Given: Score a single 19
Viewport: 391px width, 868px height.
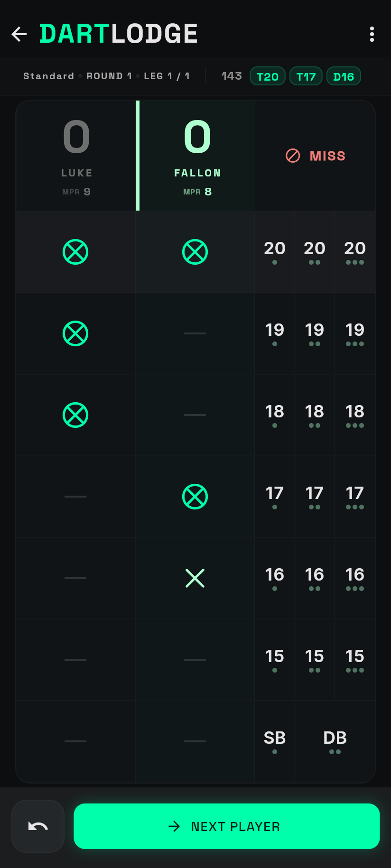Looking at the screenshot, I should pos(275,333).
